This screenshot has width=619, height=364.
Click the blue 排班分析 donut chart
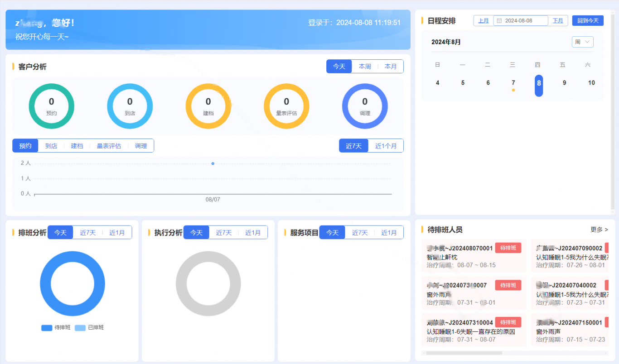[x=73, y=283]
